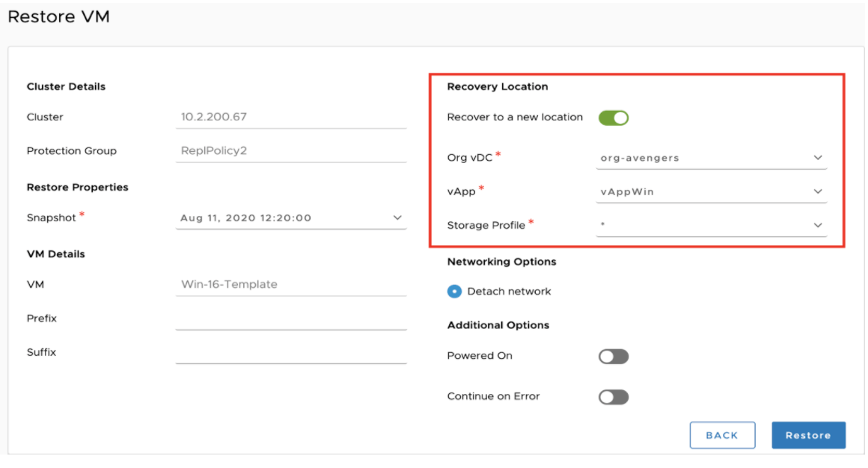Click the chevron arrow beside vAppWin

click(x=817, y=192)
